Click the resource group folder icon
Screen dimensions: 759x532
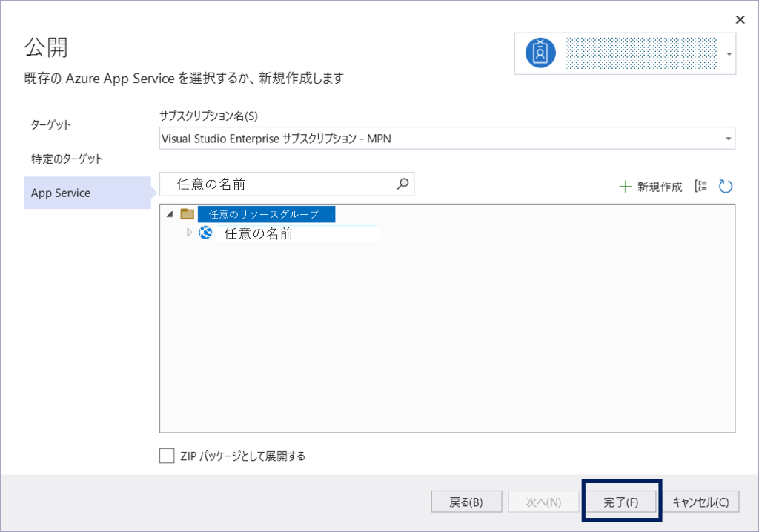click(187, 213)
